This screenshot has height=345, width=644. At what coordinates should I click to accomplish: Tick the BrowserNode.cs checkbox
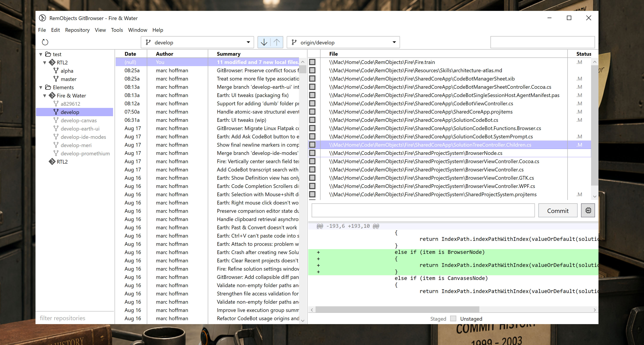pyautogui.click(x=312, y=153)
